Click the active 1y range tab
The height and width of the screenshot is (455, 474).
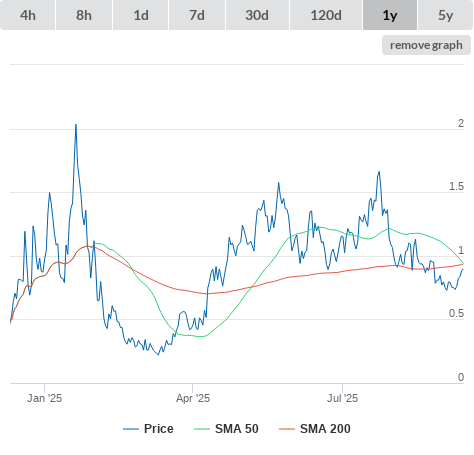(x=390, y=15)
